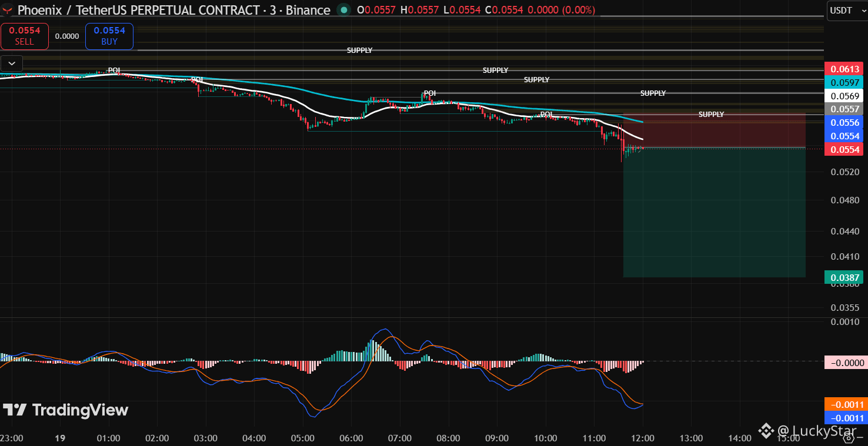Select the blue 0.0556 price label

(x=845, y=122)
